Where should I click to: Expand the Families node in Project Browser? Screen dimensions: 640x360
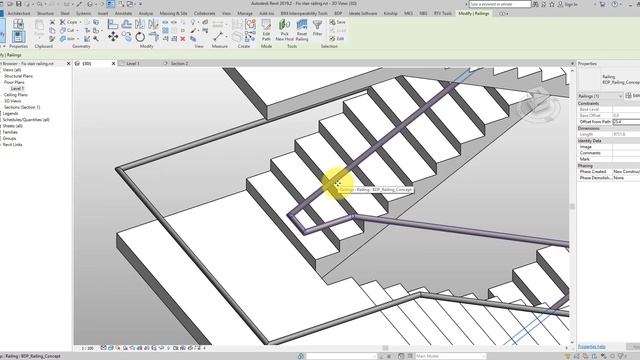point(10,132)
